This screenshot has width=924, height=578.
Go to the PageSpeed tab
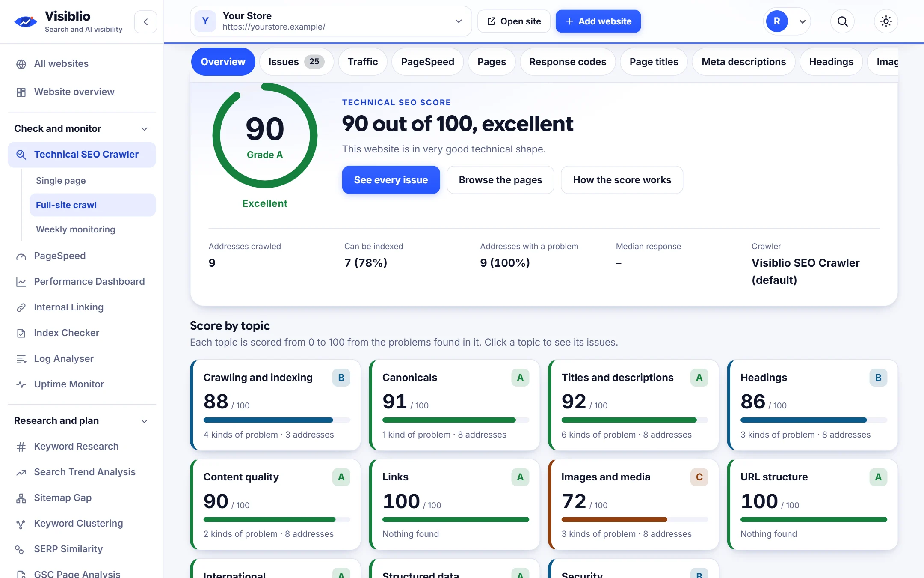[428, 62]
